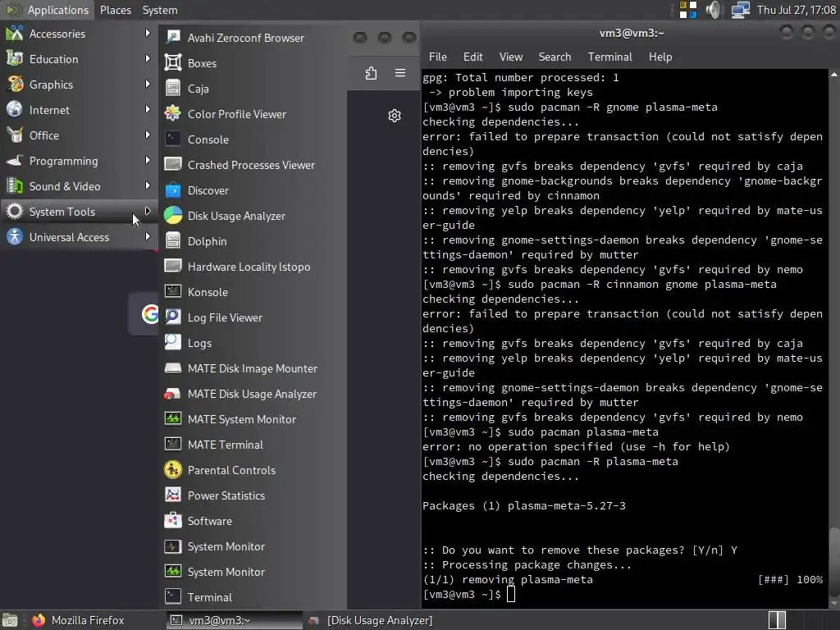Open Crashed Processes Viewer icon
Image resolution: width=840 pixels, height=630 pixels.
click(172, 165)
